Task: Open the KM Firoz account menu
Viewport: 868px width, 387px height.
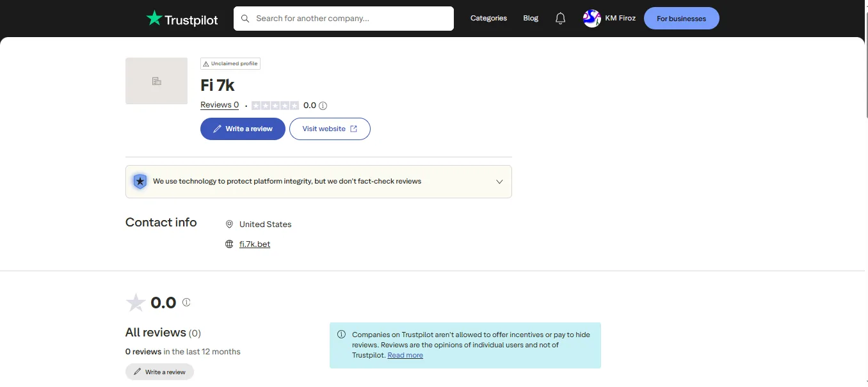Action: click(609, 19)
